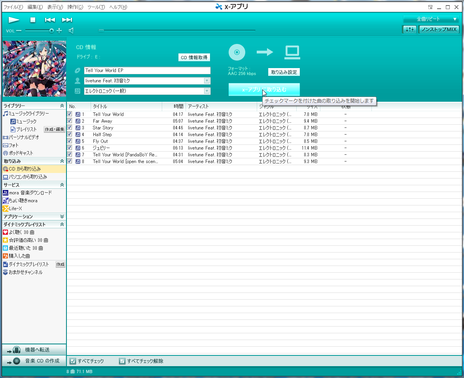Click the CD disc icon in import area

tap(237, 52)
